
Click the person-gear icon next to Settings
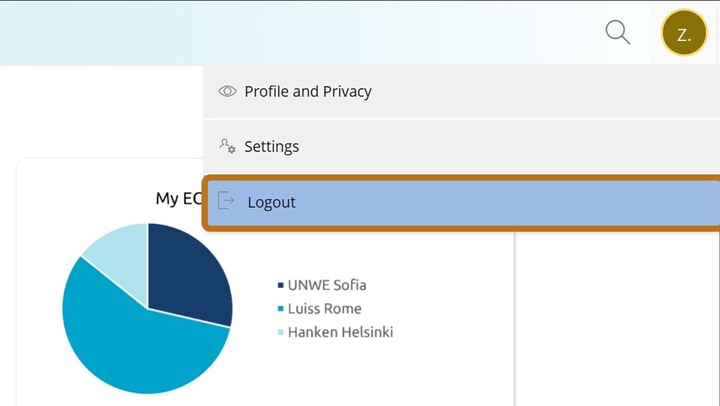227,146
